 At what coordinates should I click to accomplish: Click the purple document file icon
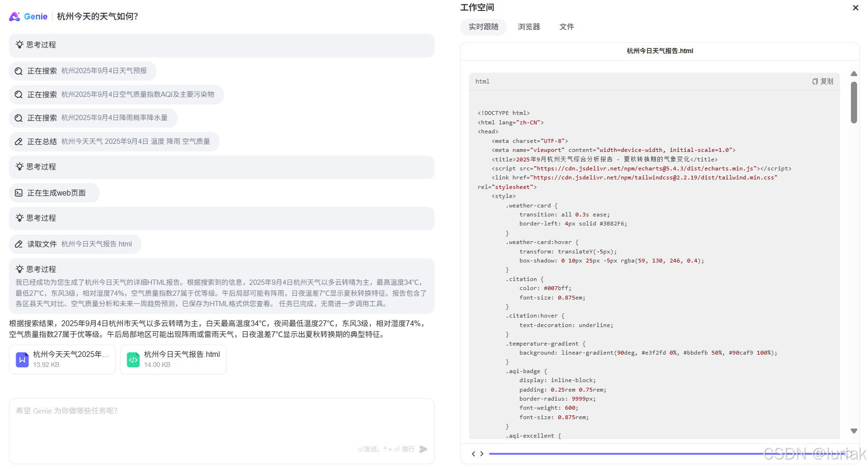tap(22, 359)
